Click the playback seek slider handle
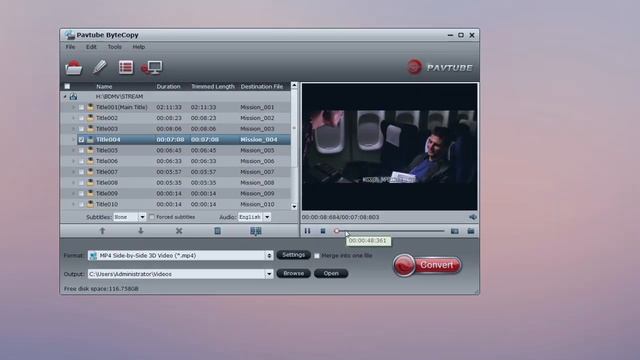Screen dimensions: 640x360 [336, 231]
